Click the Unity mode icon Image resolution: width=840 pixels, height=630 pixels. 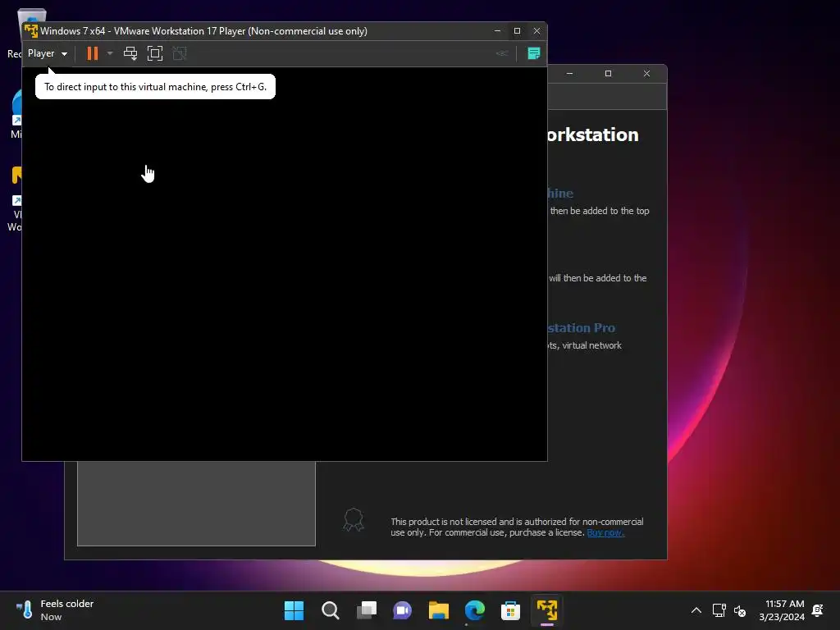pos(180,53)
